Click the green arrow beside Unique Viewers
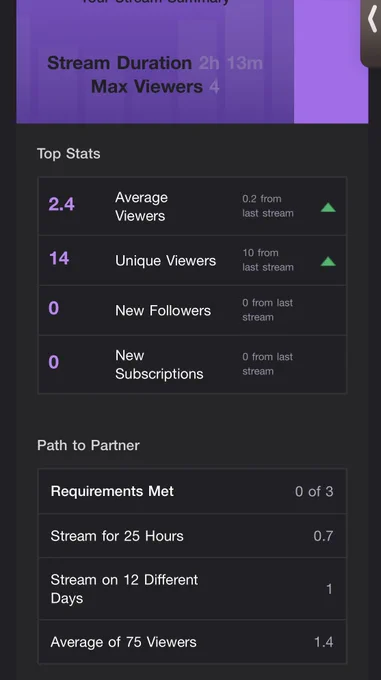381x680 pixels. 328,261
